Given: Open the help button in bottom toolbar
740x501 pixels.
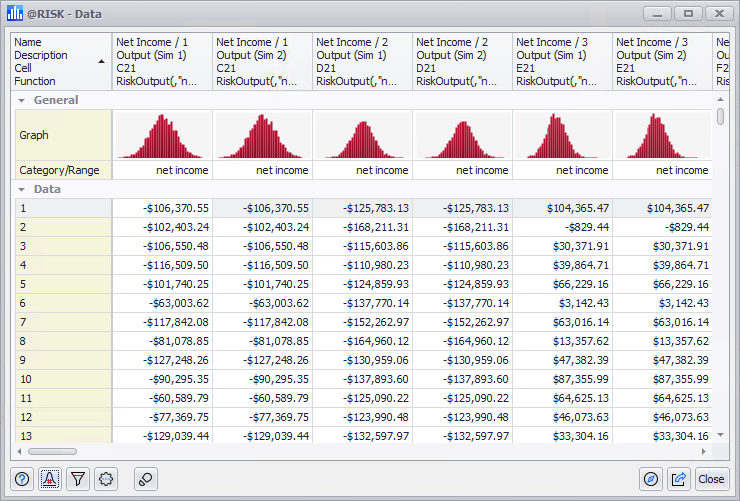Looking at the screenshot, I should tap(23, 479).
